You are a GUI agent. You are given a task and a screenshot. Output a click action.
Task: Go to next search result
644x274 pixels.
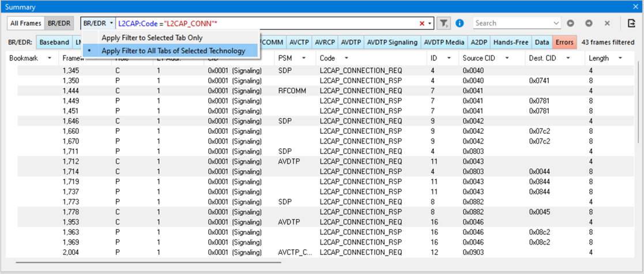point(589,24)
